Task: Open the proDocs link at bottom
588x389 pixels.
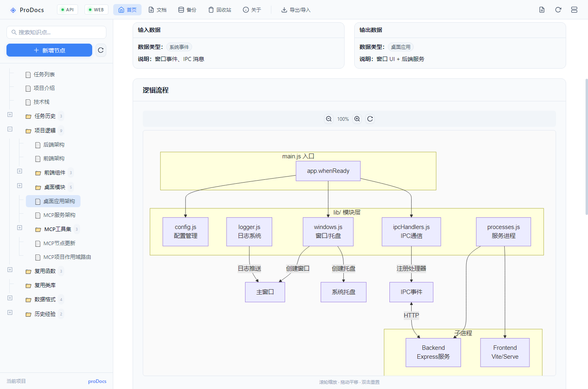Action: (97, 381)
